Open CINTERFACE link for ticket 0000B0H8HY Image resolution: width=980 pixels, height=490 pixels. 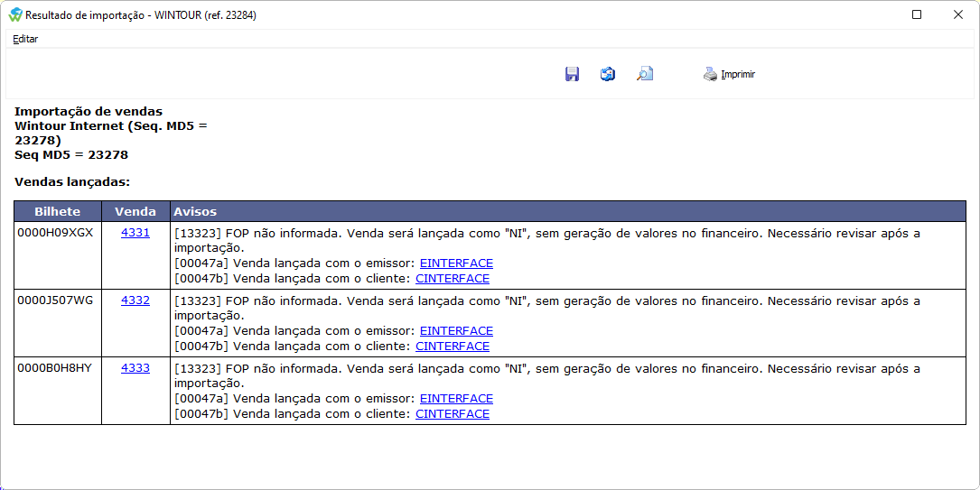point(453,413)
